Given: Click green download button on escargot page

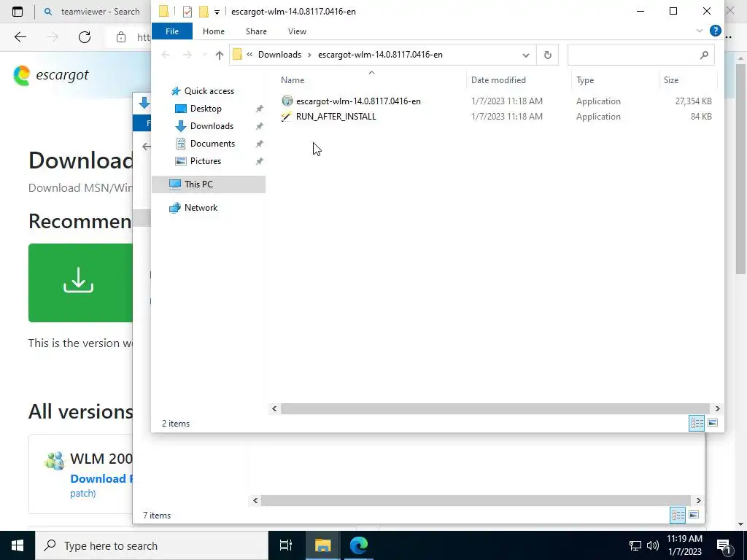Looking at the screenshot, I should point(80,283).
